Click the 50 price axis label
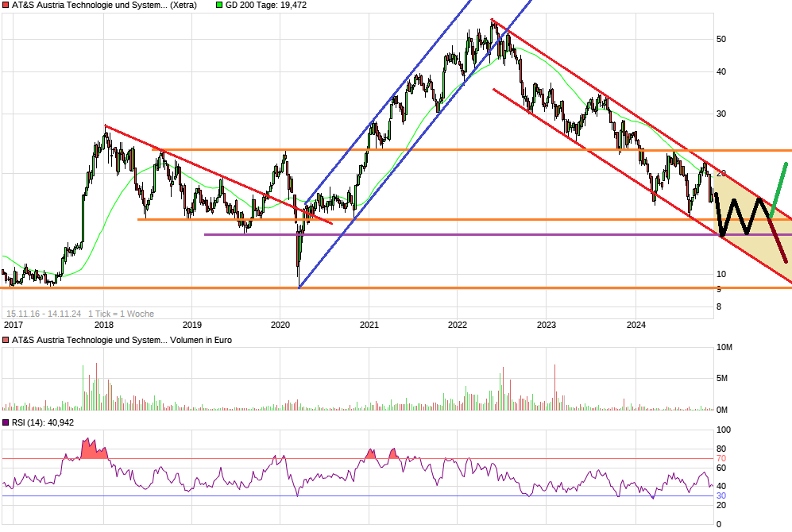 coord(721,39)
